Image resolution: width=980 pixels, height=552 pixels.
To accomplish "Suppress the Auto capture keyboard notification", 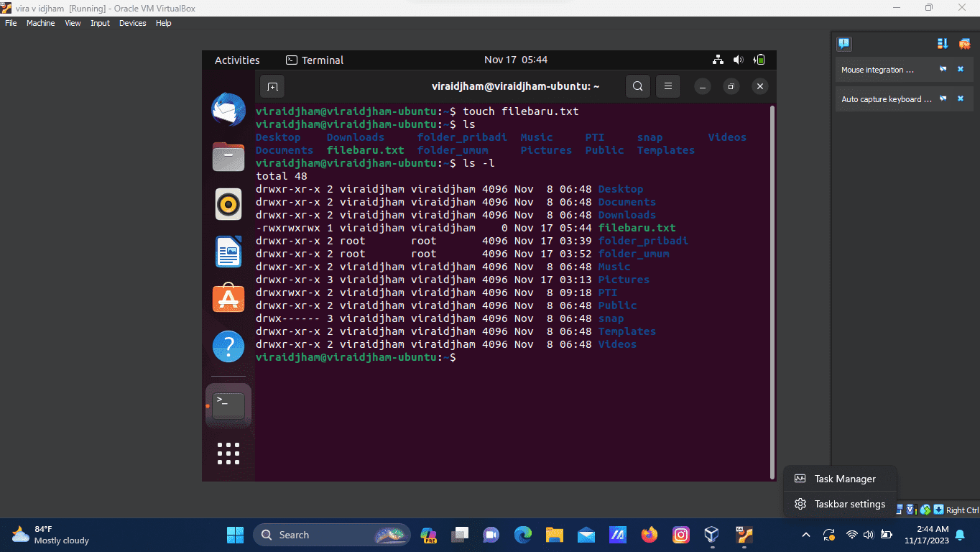I will pos(943,98).
